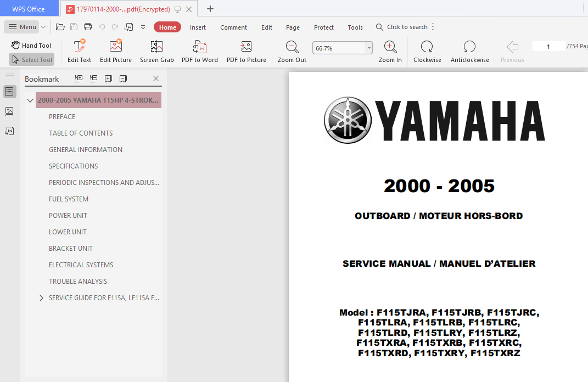Convert PDF to Word
Screen dimensions: 588x382
click(x=199, y=52)
